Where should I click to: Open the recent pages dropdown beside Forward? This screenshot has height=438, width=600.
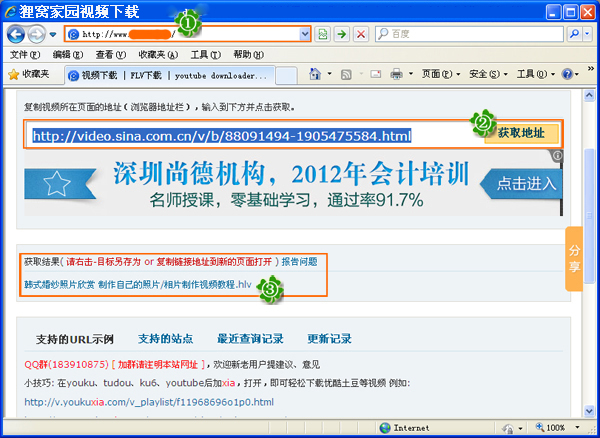53,34
